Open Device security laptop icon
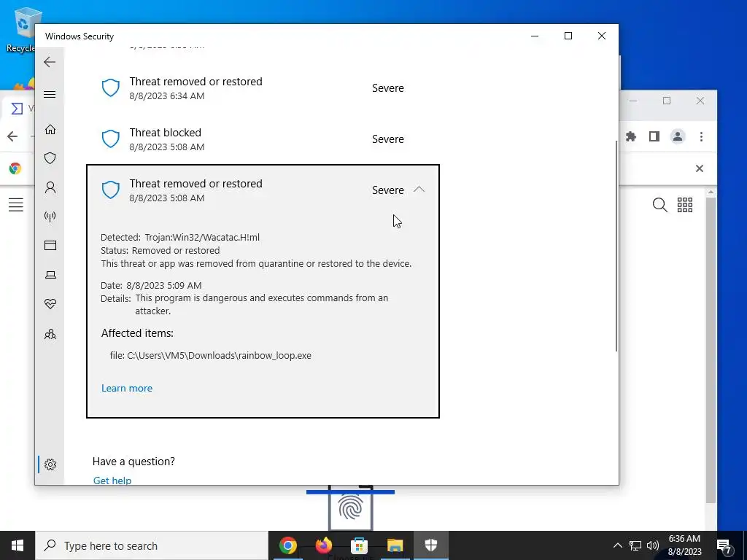The width and height of the screenshot is (747, 560). point(50,275)
